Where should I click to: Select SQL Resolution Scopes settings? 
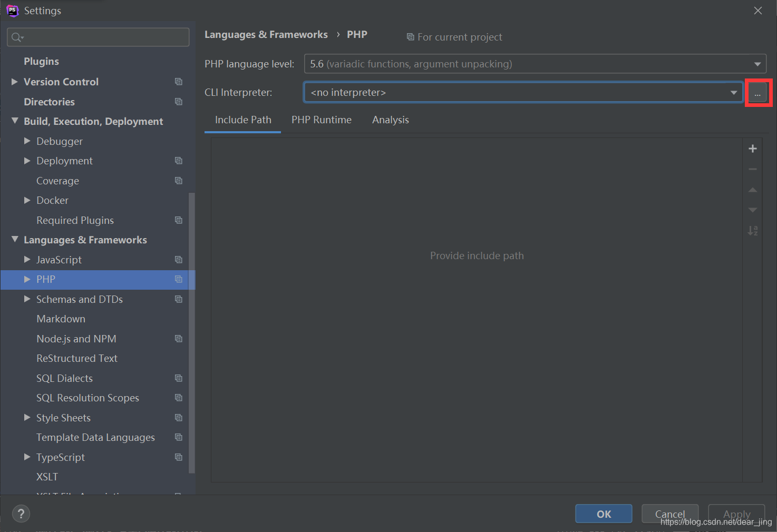[88, 398]
